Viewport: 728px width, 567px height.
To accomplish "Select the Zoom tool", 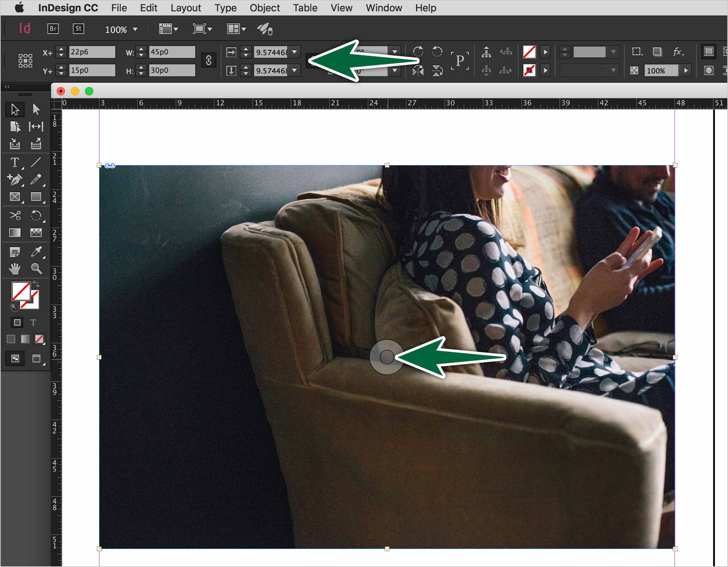I will coord(36,269).
